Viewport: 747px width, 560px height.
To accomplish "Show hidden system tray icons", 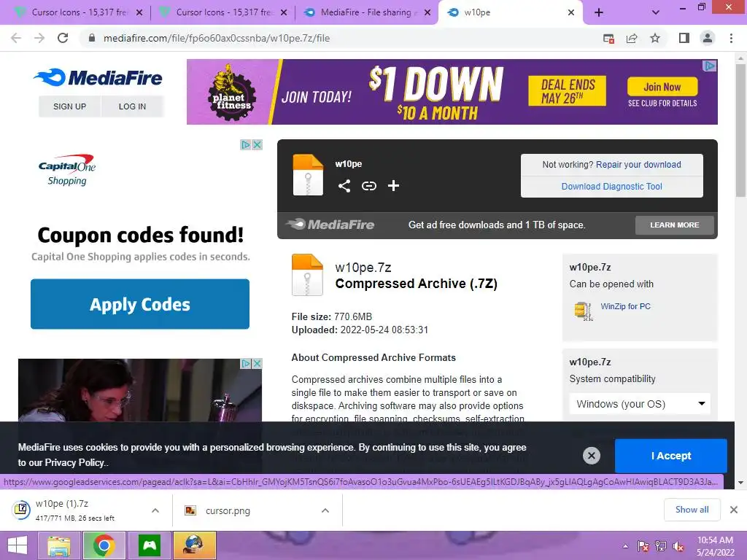I will point(625,546).
